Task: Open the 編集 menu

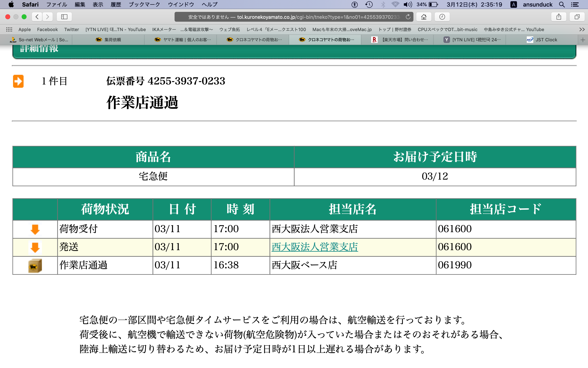Action: [x=80, y=4]
